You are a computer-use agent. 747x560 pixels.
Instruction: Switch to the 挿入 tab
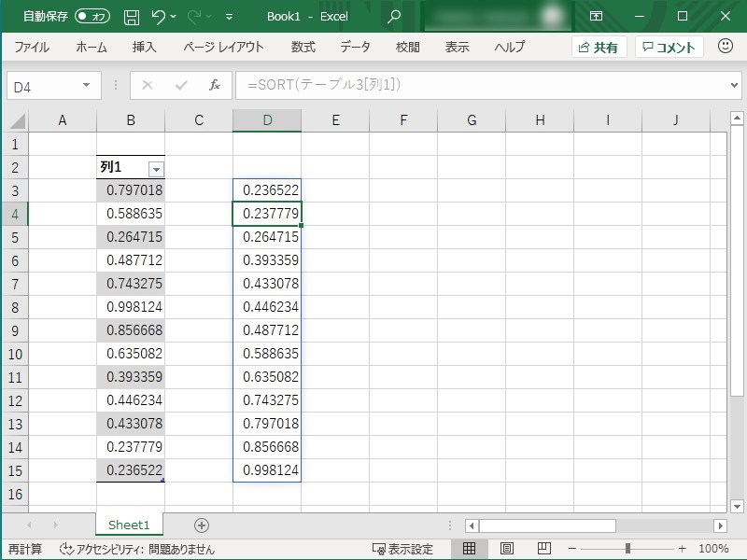[145, 48]
